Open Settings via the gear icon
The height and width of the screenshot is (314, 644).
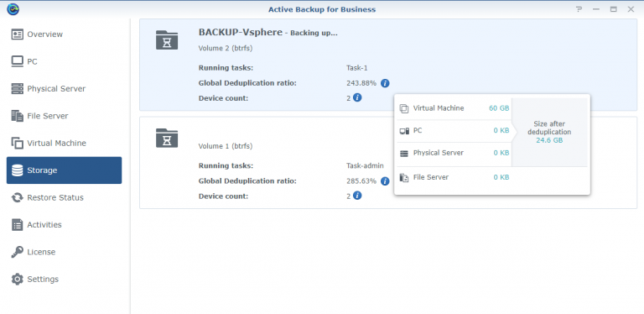(18, 279)
